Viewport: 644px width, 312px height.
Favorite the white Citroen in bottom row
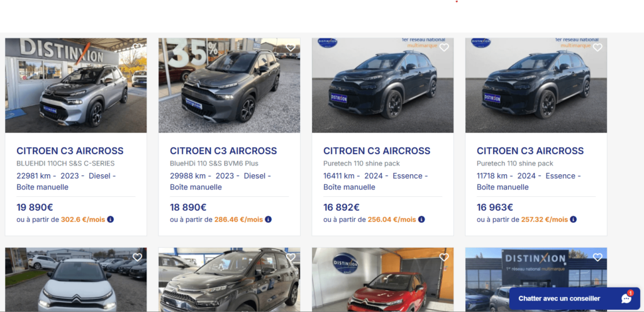[x=137, y=257]
